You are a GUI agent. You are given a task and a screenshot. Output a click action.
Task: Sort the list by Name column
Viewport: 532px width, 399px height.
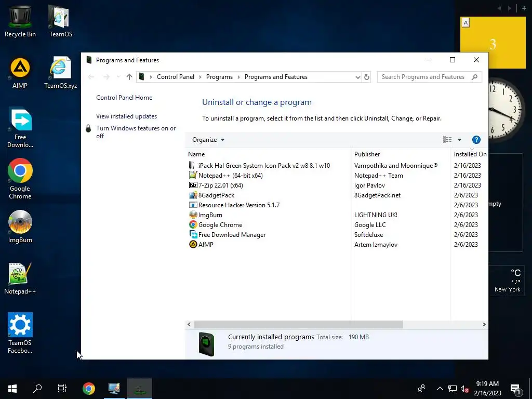268,154
